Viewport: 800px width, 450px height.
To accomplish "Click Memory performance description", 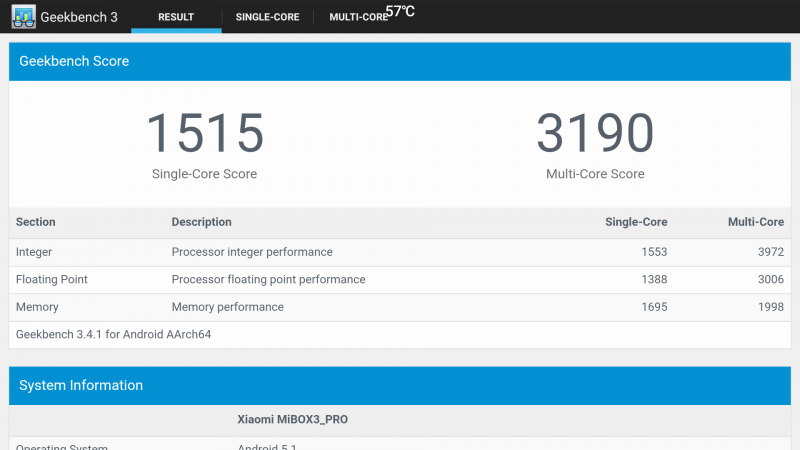I will coord(228,307).
